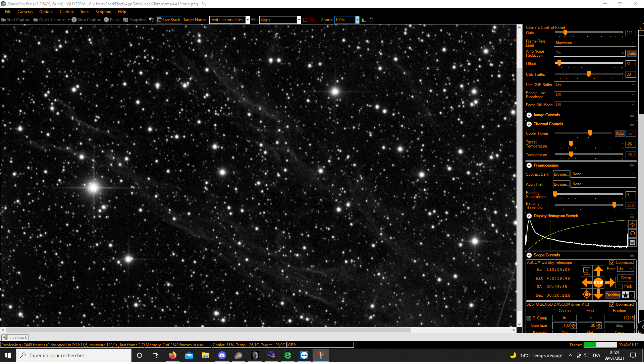Stop Capture from the toolbar
This screenshot has height=362, width=644.
pyautogui.click(x=86, y=20)
